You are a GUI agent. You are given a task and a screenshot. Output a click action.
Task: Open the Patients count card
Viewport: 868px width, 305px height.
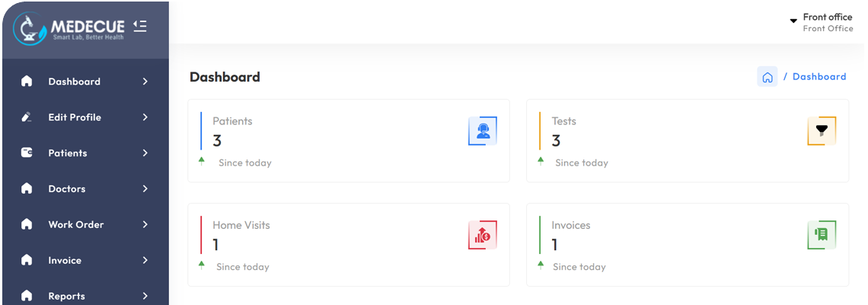tap(348, 141)
